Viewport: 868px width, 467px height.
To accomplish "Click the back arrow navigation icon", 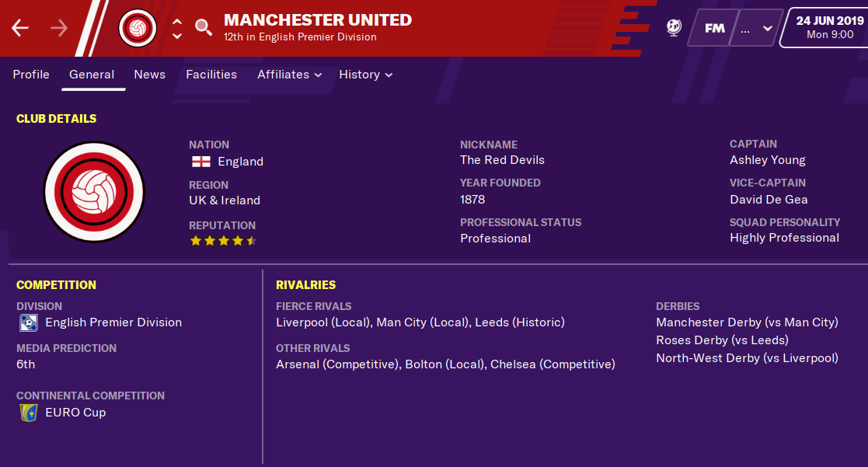I will (x=20, y=28).
